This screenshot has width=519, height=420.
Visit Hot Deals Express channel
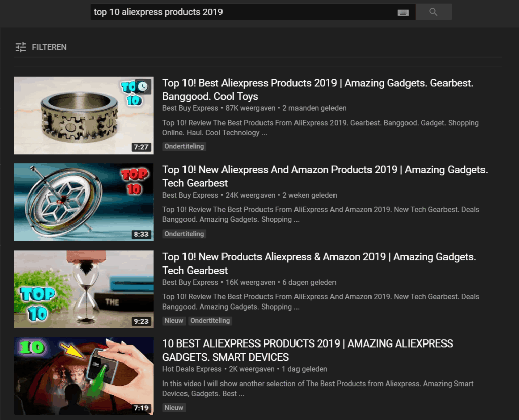point(192,369)
